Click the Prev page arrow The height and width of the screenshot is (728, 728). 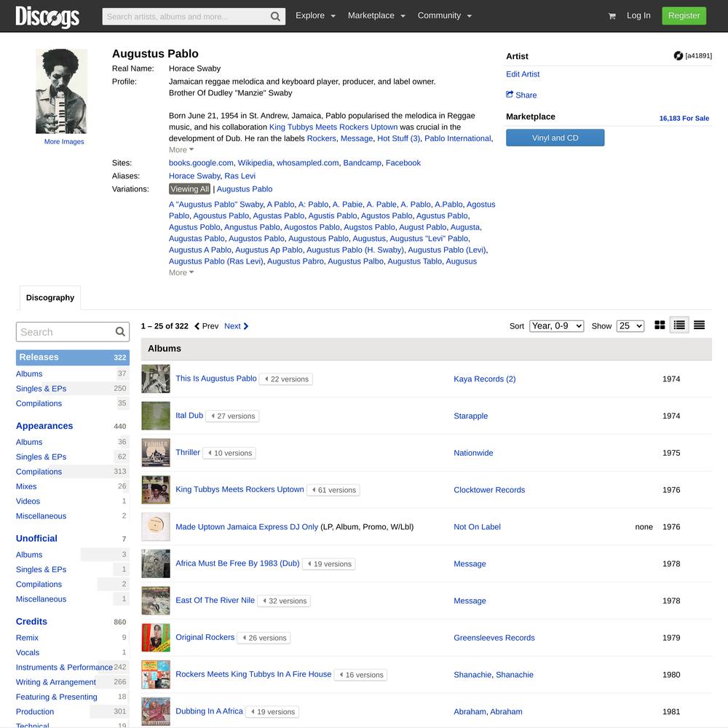point(206,326)
